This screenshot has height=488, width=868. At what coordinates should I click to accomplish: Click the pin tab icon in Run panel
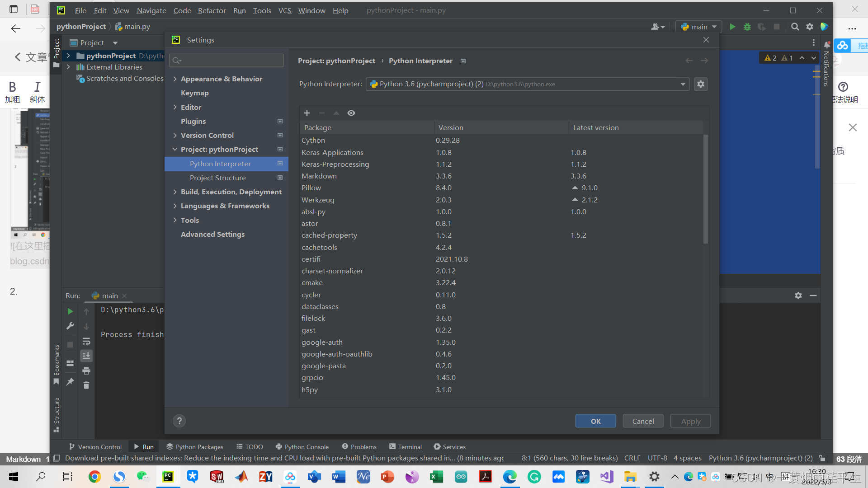[70, 382]
